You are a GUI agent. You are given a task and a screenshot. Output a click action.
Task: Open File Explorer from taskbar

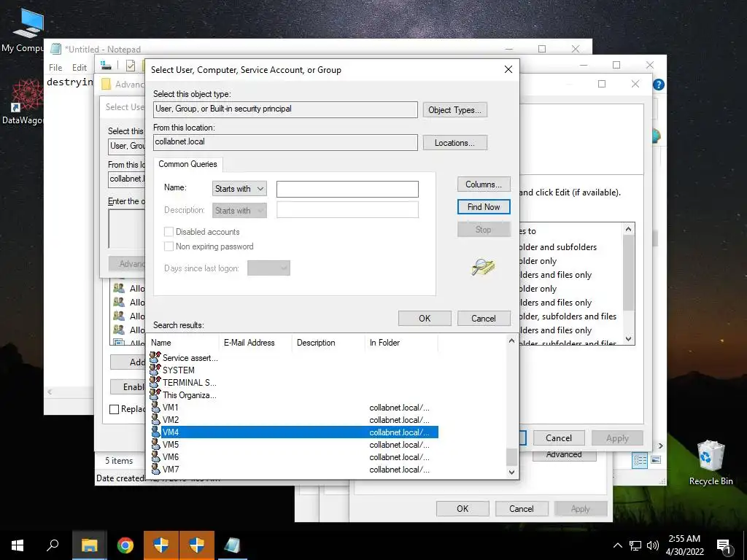(x=89, y=545)
